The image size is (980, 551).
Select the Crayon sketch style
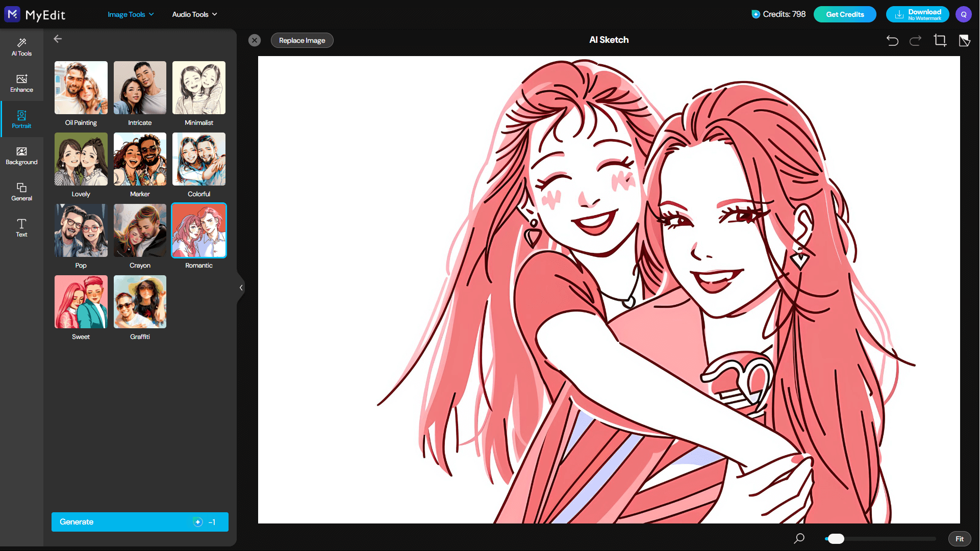pos(140,230)
